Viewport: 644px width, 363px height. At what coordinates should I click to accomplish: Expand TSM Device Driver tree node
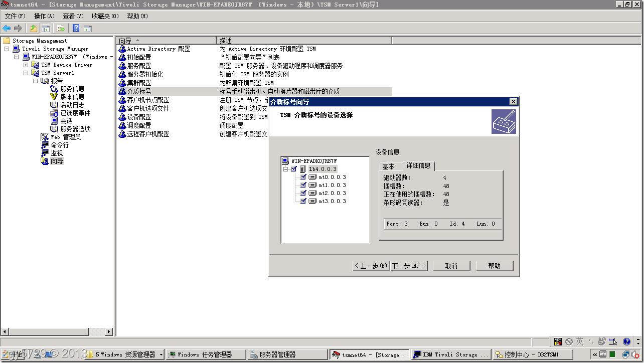pyautogui.click(x=26, y=65)
